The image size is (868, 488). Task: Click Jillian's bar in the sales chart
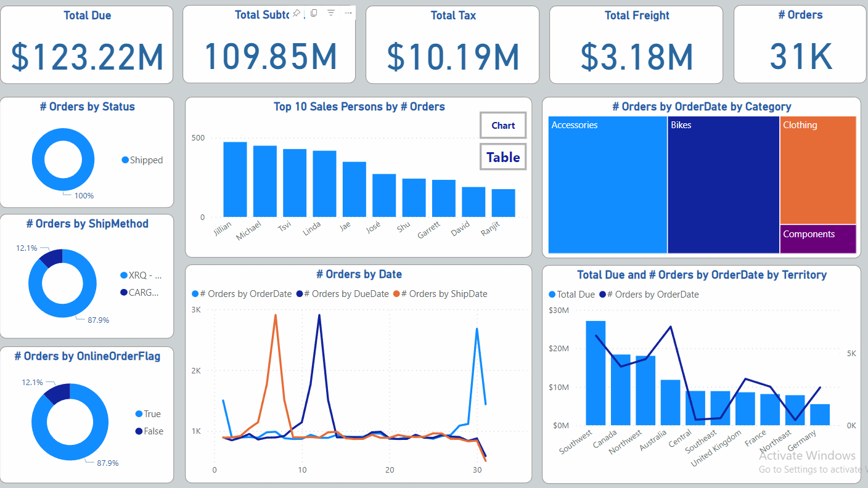(x=235, y=180)
